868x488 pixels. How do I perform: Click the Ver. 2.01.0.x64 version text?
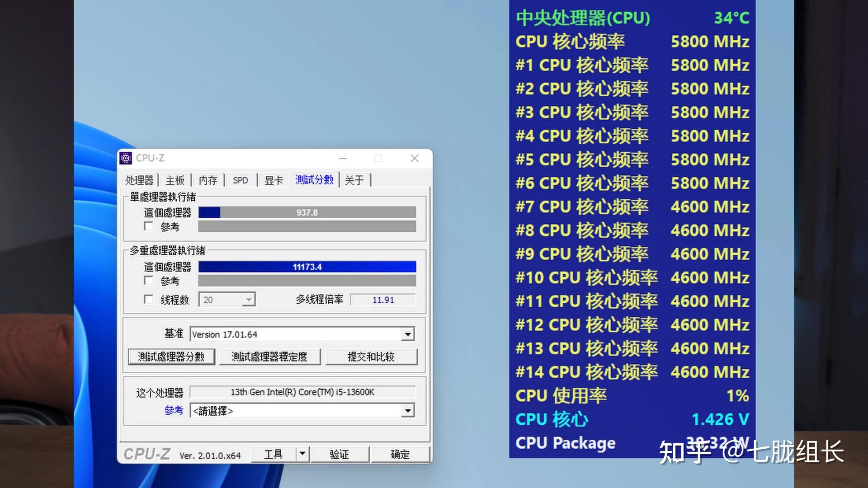coord(210,455)
